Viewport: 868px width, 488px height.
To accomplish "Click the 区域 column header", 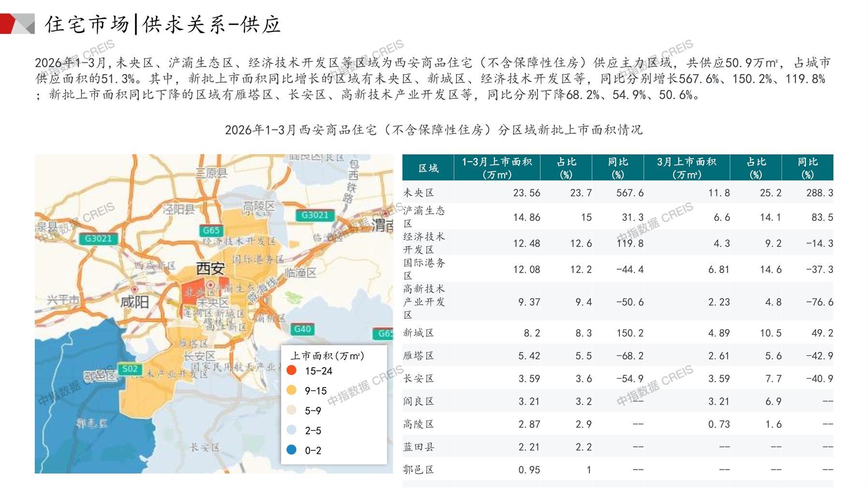I will point(428,168).
